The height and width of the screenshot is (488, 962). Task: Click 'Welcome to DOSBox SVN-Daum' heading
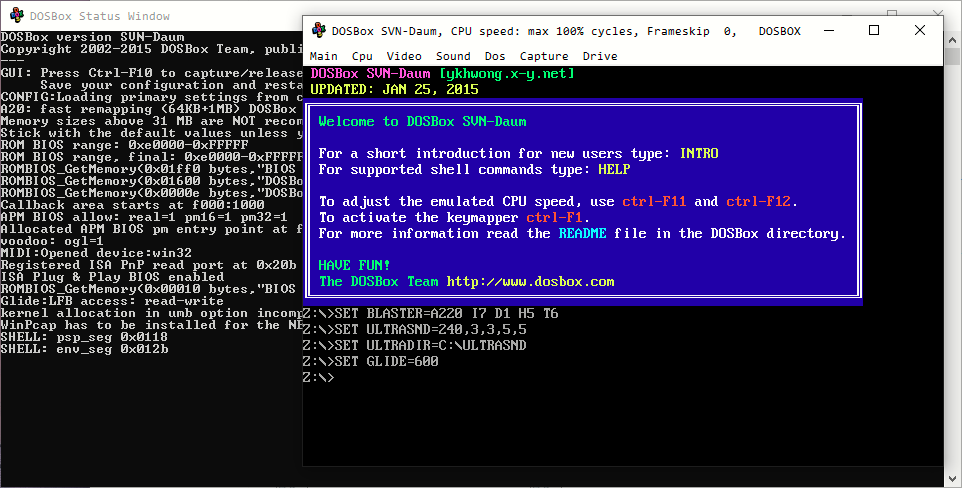point(422,122)
